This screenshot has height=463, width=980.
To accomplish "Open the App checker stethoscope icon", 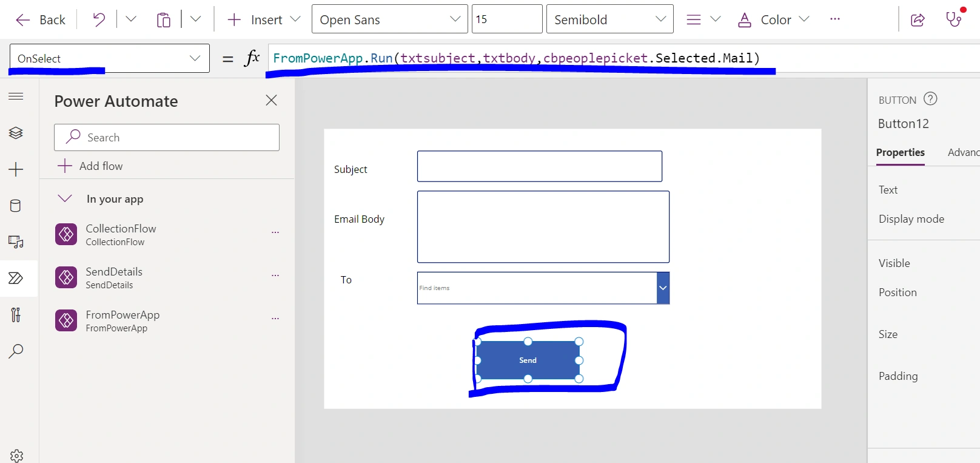I will pos(954,19).
